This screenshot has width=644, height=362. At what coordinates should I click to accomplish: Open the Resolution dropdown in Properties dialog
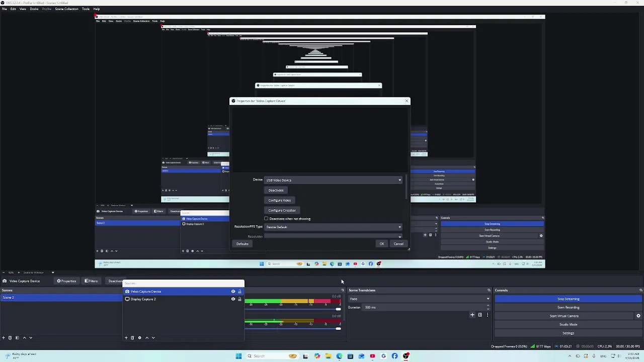[x=334, y=236]
